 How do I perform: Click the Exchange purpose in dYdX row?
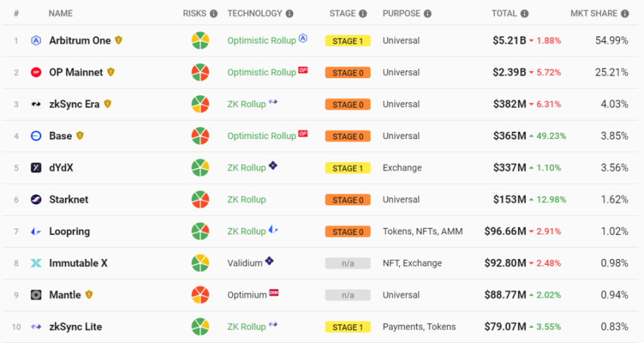tap(402, 168)
